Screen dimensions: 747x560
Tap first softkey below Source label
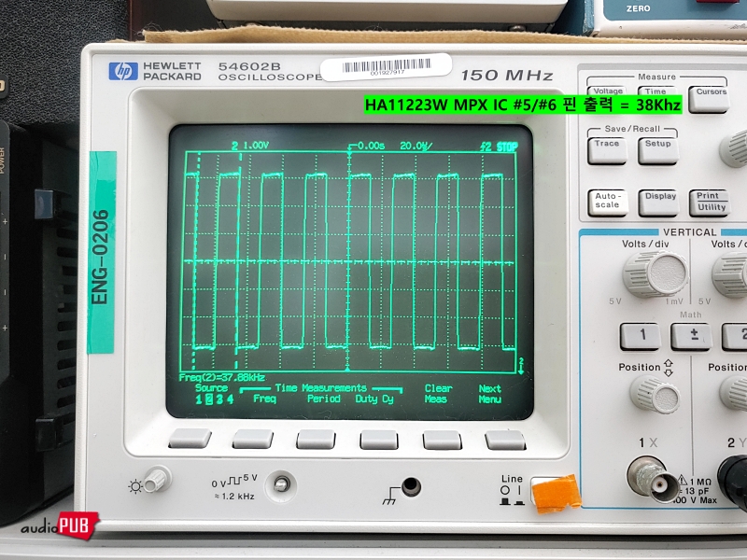pyautogui.click(x=190, y=438)
